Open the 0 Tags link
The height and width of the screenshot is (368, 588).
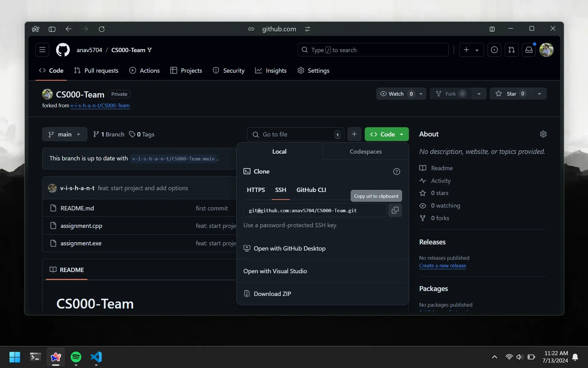click(x=141, y=134)
